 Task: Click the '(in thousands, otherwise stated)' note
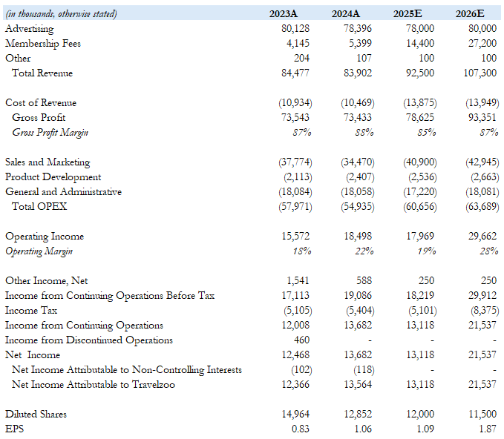[x=62, y=14]
